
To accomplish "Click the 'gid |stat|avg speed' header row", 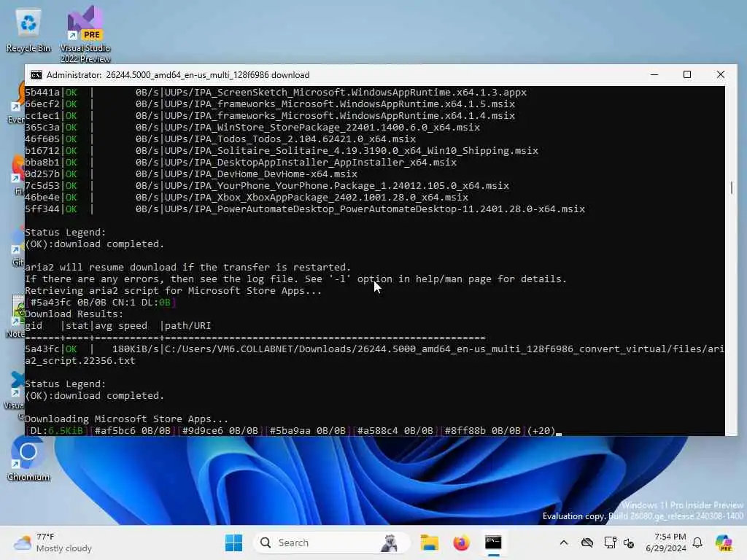I will pos(117,326).
